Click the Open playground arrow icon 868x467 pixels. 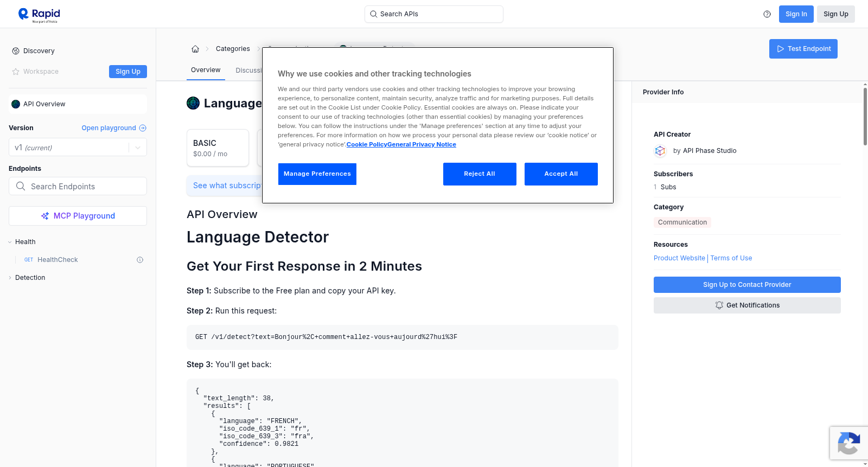143,128
